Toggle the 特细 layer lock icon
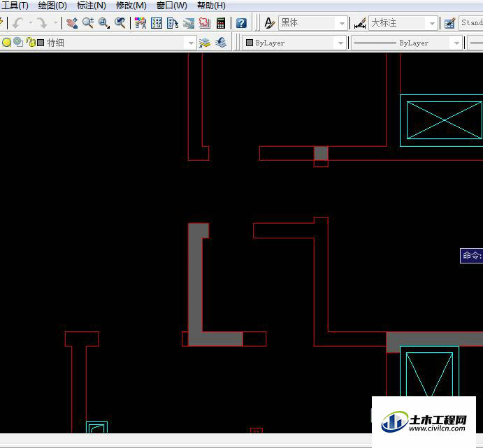The image size is (483, 448). click(30, 42)
